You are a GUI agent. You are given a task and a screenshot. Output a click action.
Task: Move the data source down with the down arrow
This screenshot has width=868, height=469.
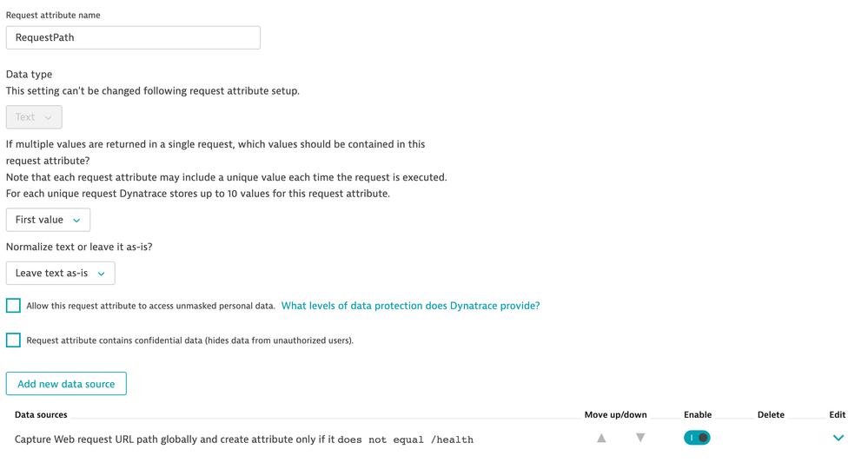click(x=640, y=438)
